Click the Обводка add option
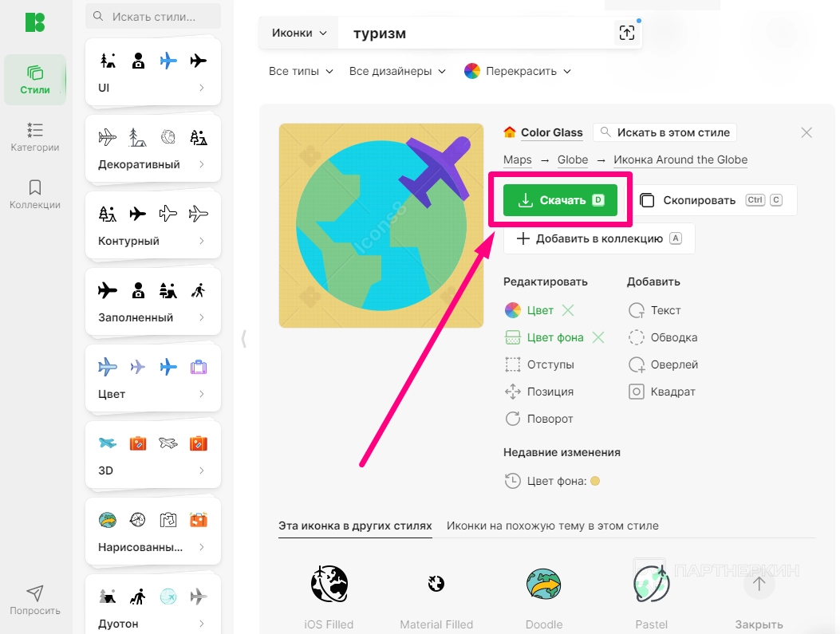Screen dimensions: 840x634 coord(663,337)
